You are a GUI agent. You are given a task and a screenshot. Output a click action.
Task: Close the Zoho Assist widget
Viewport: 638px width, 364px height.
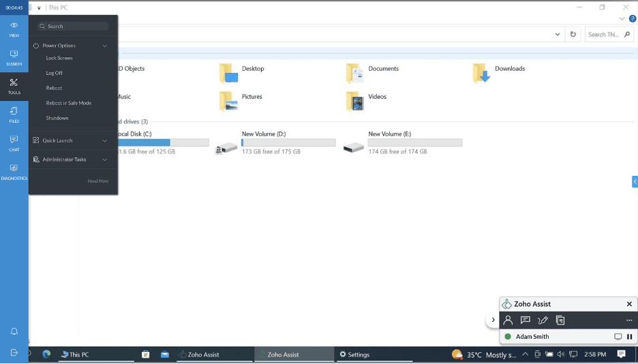coord(629,304)
